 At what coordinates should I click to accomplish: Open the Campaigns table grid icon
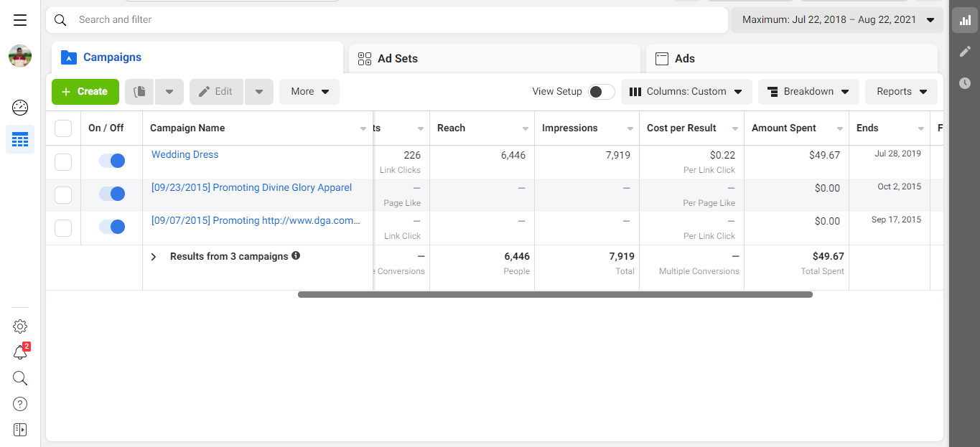pos(20,139)
